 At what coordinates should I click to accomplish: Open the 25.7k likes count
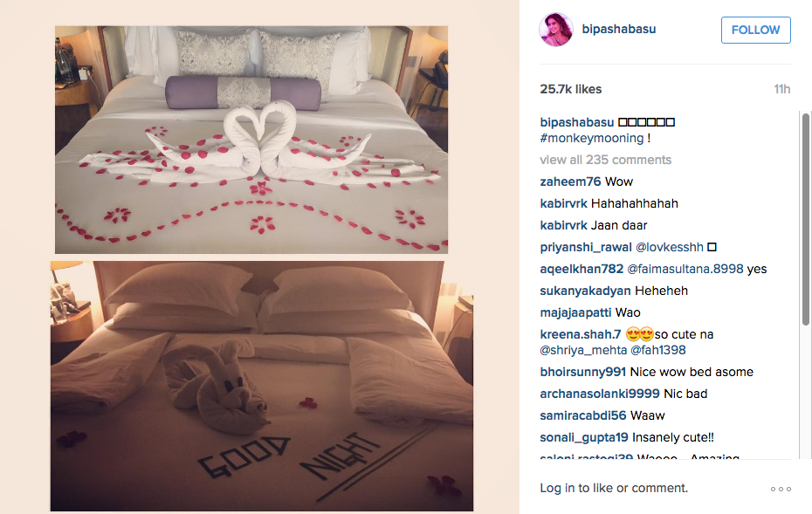[x=571, y=90]
